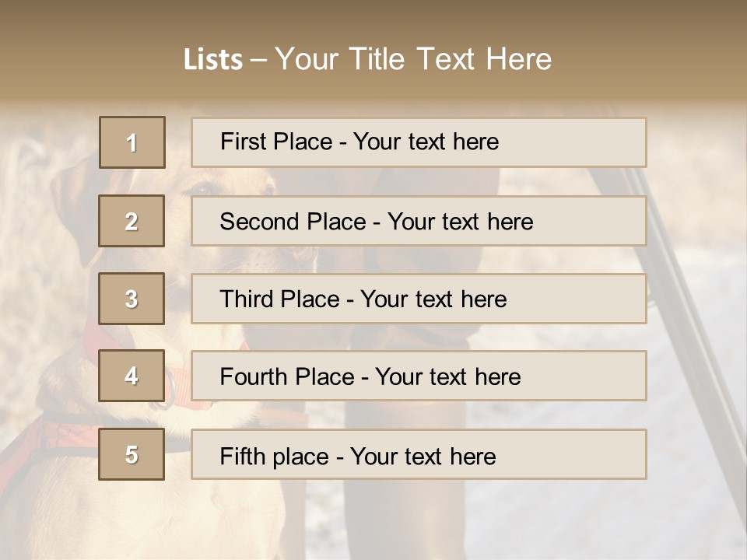Click the words Title Text Here
The image size is (747, 560).
[451, 59]
